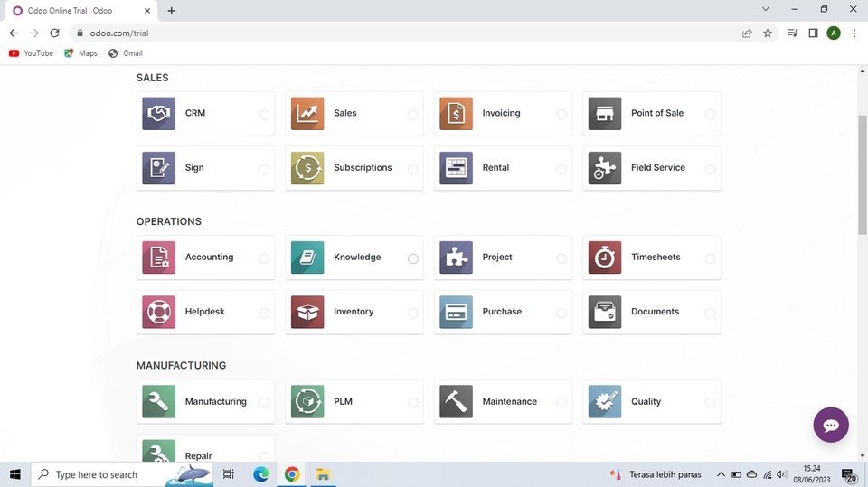Viewport: 868px width, 487px height.
Task: Click the Maintenance hammer icon
Action: 456,401
